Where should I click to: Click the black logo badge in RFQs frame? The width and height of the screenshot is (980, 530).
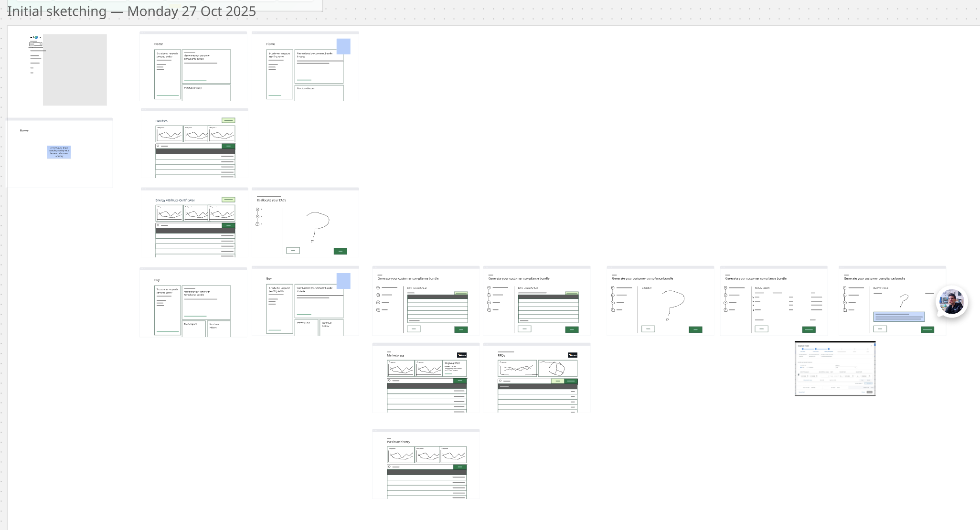[572, 355]
